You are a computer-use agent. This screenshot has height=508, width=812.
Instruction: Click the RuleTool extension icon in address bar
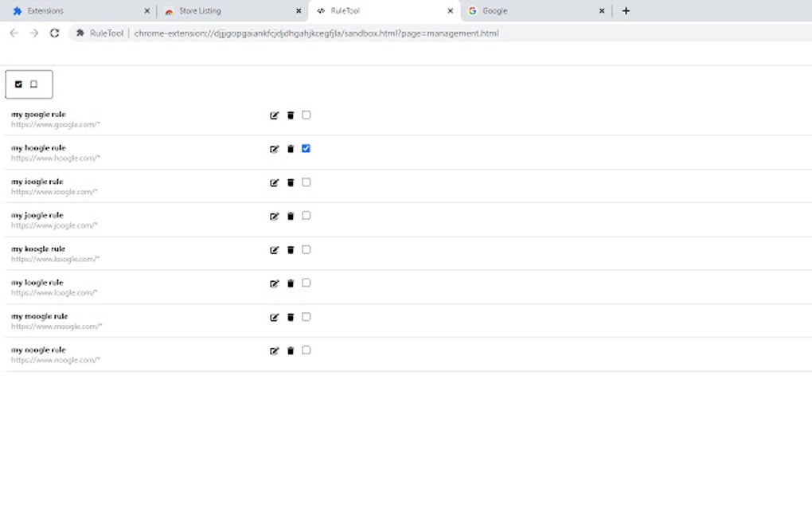80,33
